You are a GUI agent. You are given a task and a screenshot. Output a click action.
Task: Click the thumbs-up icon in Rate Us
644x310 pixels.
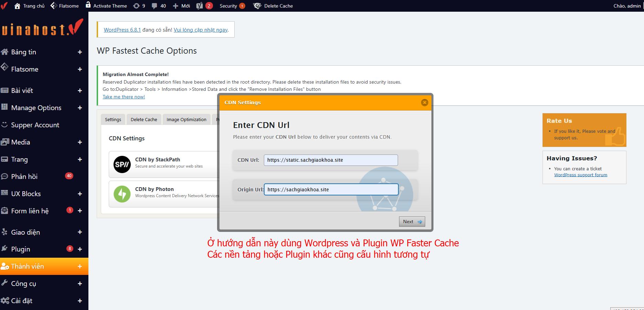pyautogui.click(x=615, y=137)
